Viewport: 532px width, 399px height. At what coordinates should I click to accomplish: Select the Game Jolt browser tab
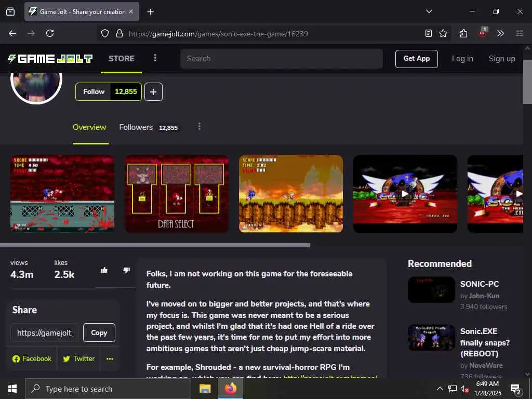tap(82, 11)
